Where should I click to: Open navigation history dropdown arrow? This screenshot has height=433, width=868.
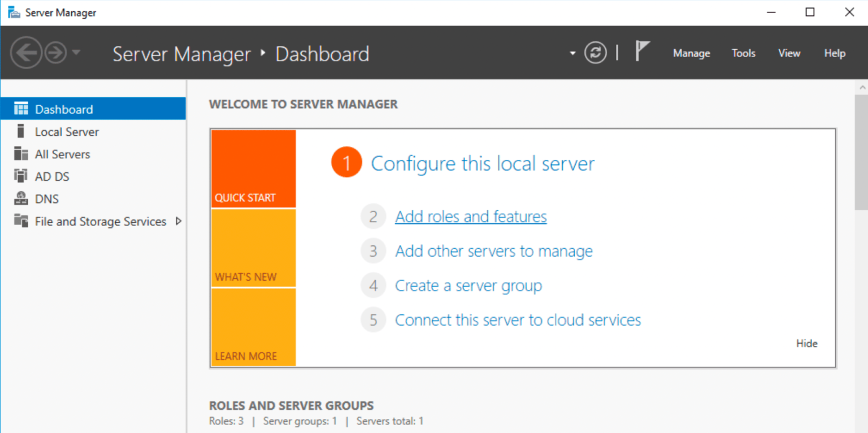click(x=76, y=53)
